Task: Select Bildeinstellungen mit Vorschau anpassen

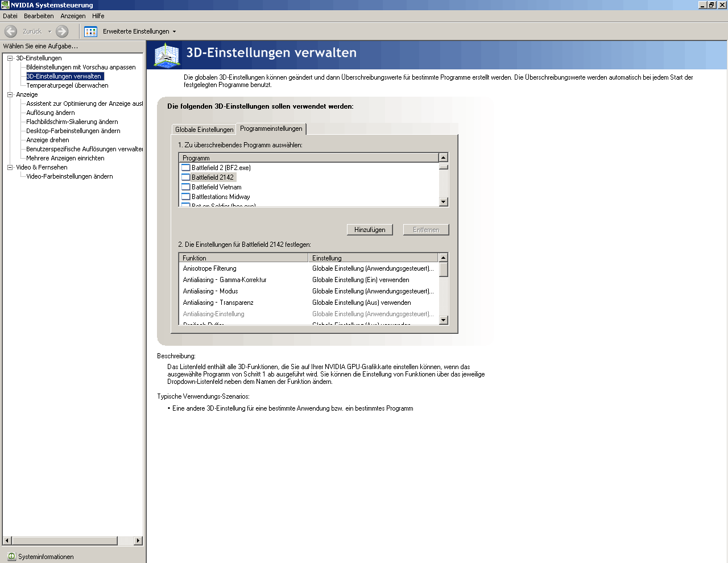Action: (x=81, y=67)
